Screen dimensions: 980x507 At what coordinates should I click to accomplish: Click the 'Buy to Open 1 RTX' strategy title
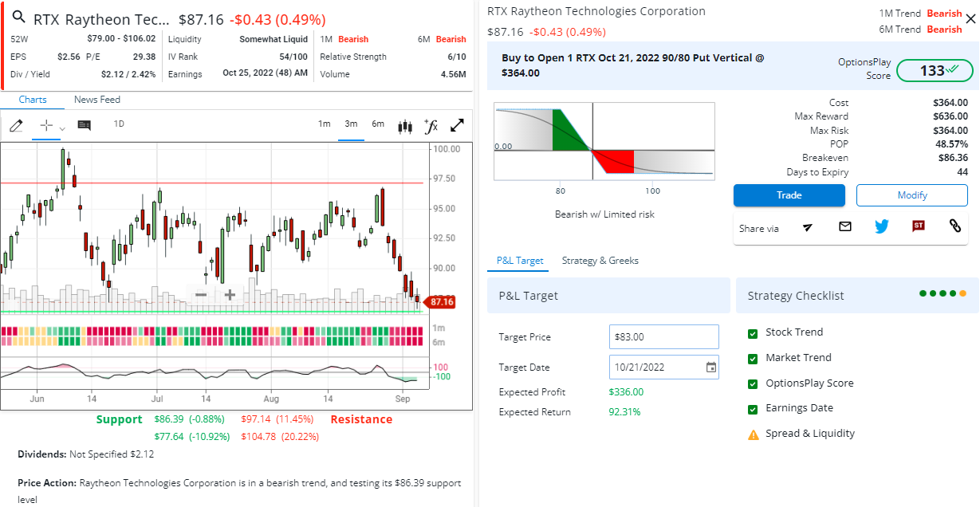point(633,65)
